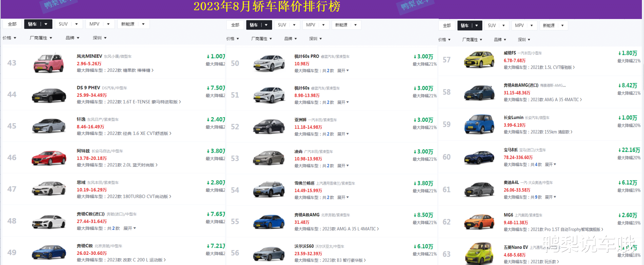This screenshot has width=644, height=265.
Task: Click the pink 风光MINIEV car thumbnail
Action: (x=49, y=63)
